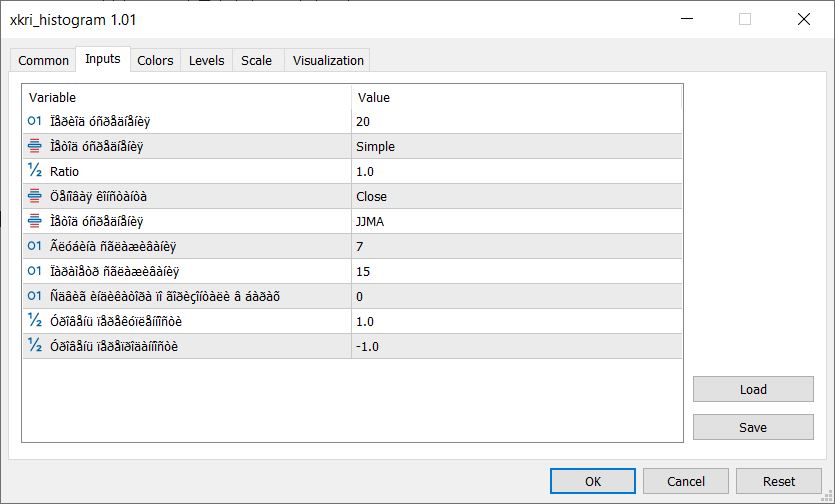Open the Simple smoothing method dropdown value
The width and height of the screenshot is (835, 504).
(515, 146)
